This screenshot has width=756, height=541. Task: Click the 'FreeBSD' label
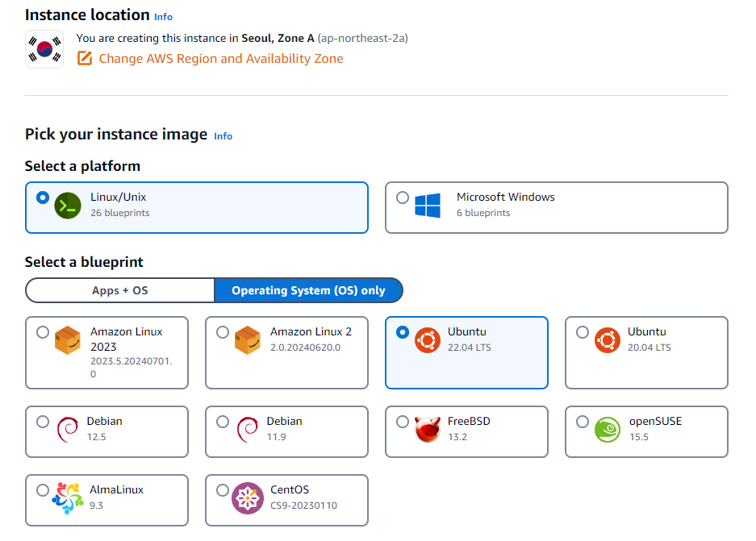click(469, 421)
